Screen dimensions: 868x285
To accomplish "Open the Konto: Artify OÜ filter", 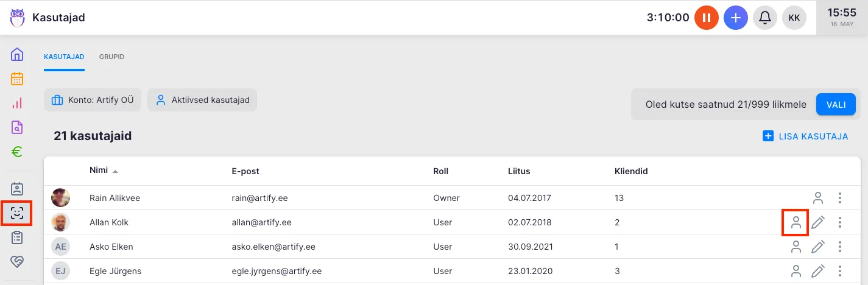I will coord(93,100).
